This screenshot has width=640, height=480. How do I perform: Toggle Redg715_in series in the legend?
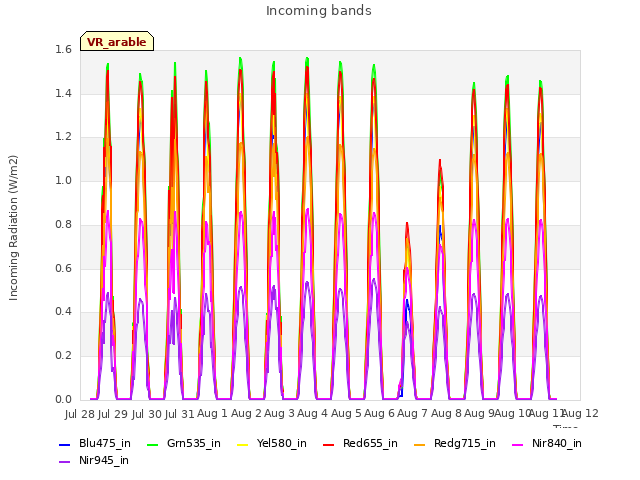455,443
